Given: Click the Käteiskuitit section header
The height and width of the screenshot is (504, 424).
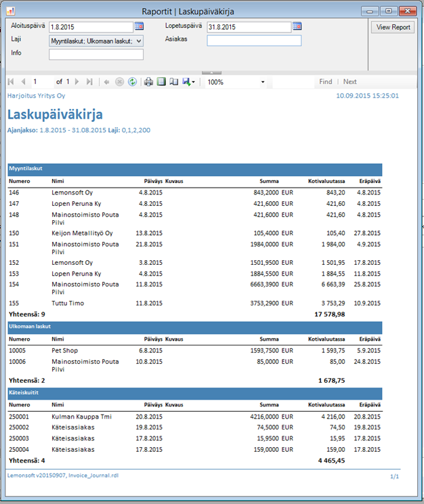Looking at the screenshot, I should pos(195,394).
